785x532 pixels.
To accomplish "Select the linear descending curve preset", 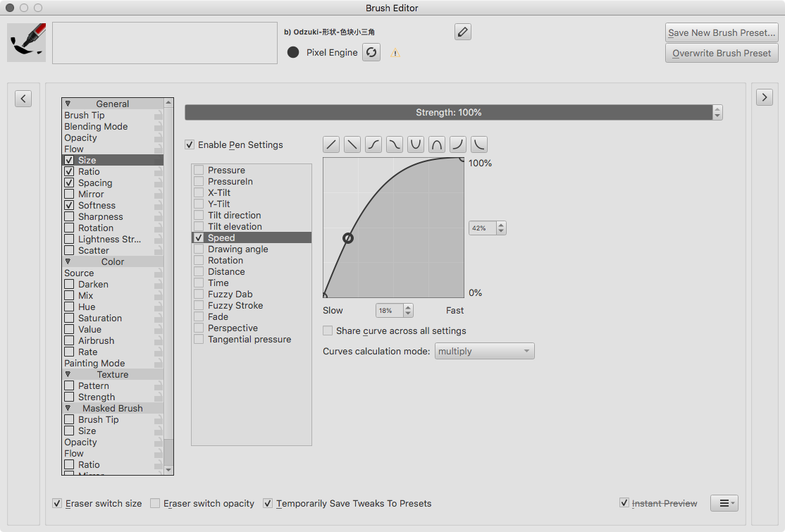I will (x=352, y=144).
